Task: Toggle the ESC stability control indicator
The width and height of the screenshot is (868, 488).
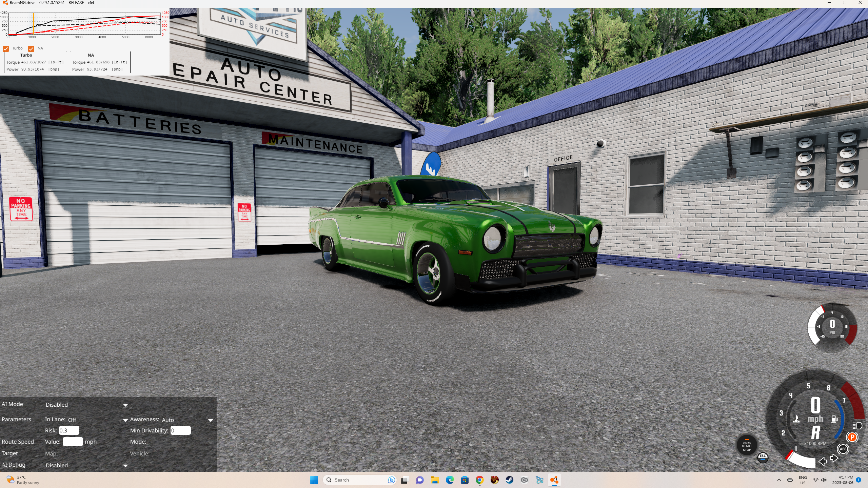Action: (x=763, y=457)
